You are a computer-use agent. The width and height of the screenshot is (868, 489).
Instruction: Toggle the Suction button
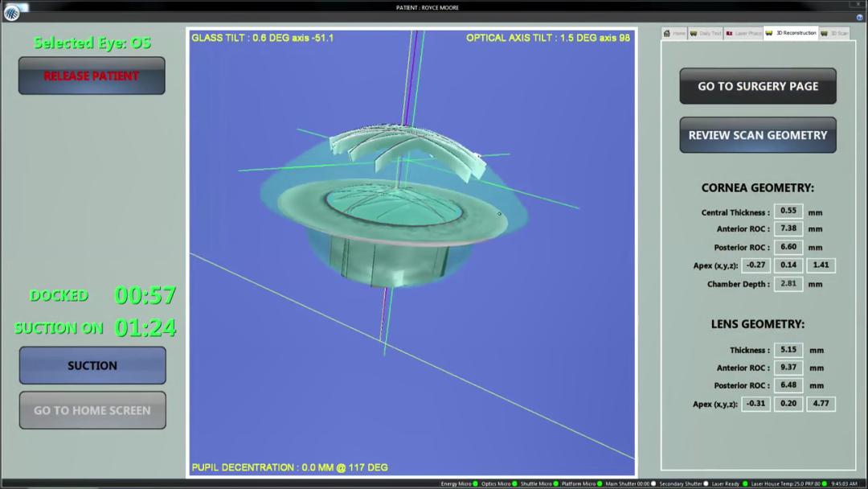coord(92,365)
